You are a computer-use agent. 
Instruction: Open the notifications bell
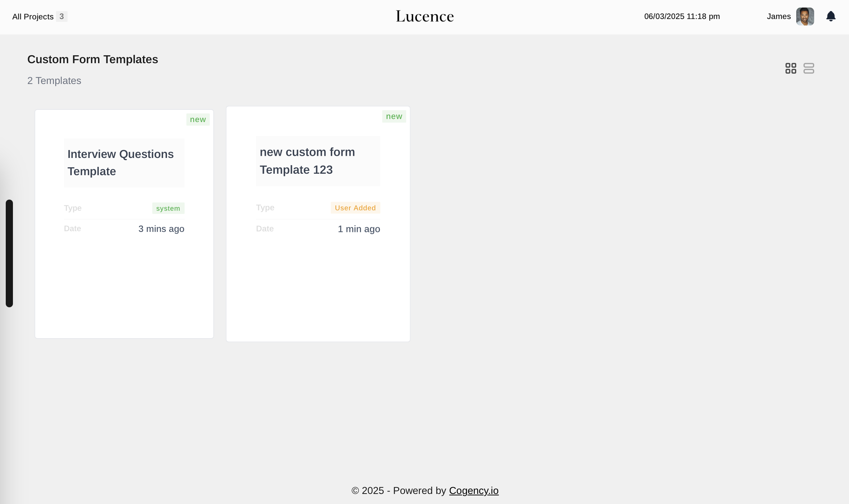(x=831, y=17)
